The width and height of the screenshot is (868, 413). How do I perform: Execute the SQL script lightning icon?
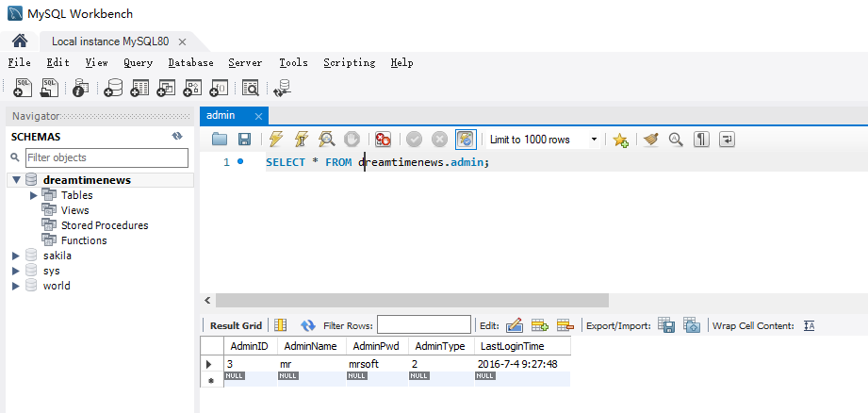click(276, 140)
